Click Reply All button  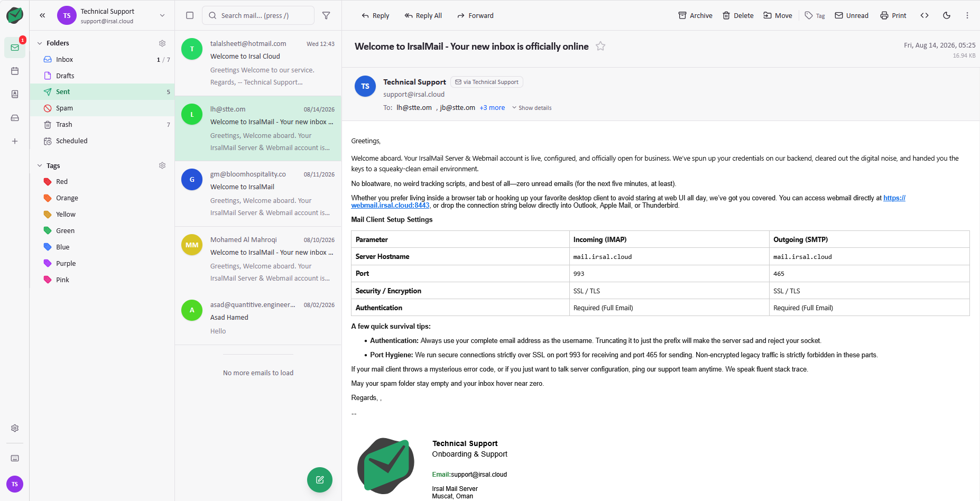point(423,15)
